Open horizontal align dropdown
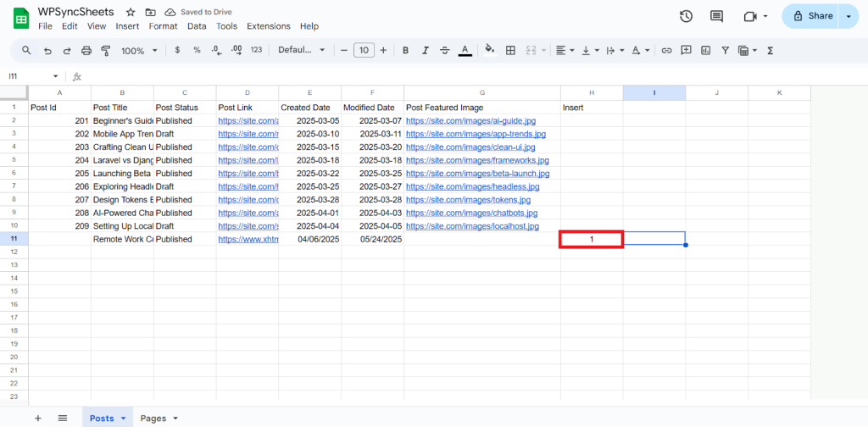 click(565, 50)
